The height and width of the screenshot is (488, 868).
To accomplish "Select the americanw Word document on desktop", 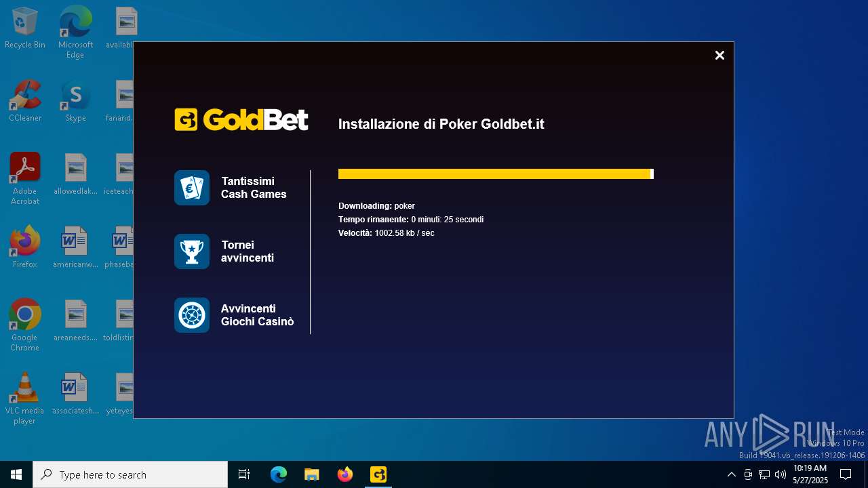I will (x=75, y=248).
